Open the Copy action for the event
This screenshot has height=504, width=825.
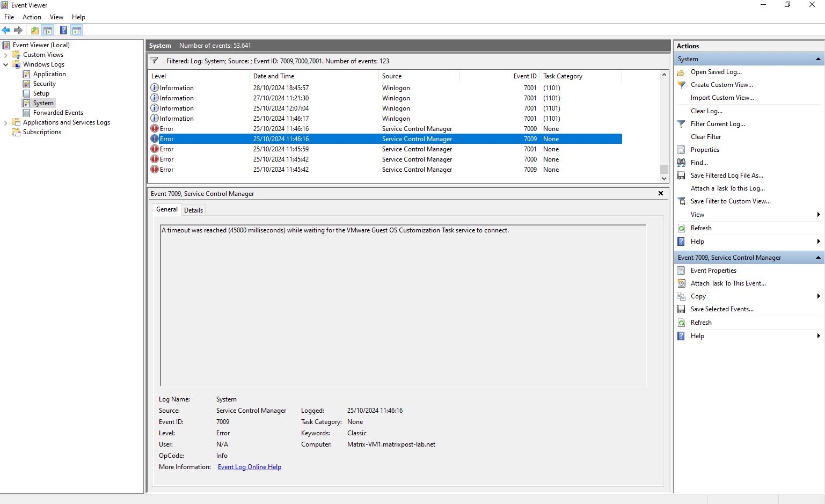pos(698,296)
